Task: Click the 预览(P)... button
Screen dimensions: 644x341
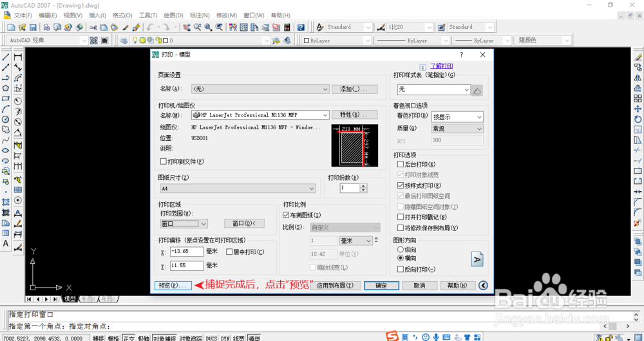Action: (173, 286)
